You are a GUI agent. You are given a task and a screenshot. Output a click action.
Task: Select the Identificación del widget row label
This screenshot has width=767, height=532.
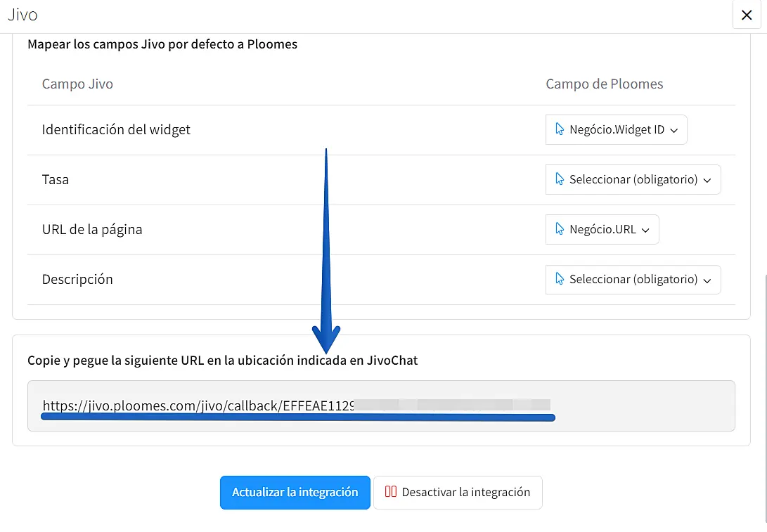click(116, 129)
